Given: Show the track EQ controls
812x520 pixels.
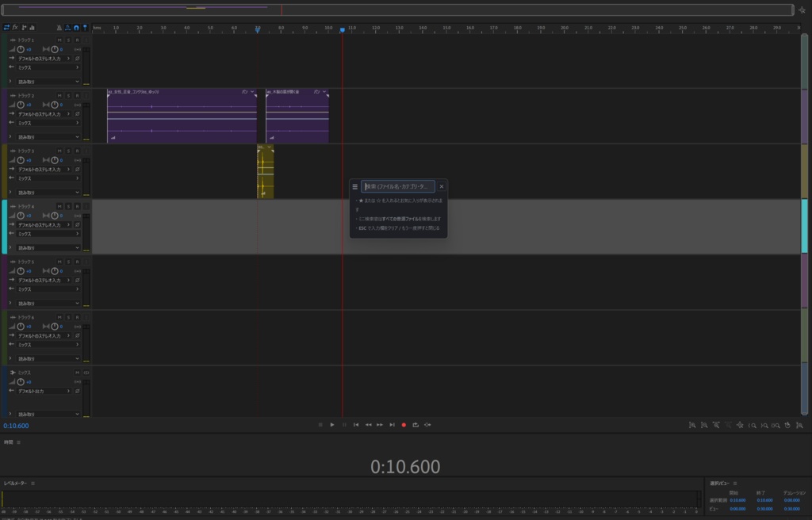Looking at the screenshot, I should point(32,28).
